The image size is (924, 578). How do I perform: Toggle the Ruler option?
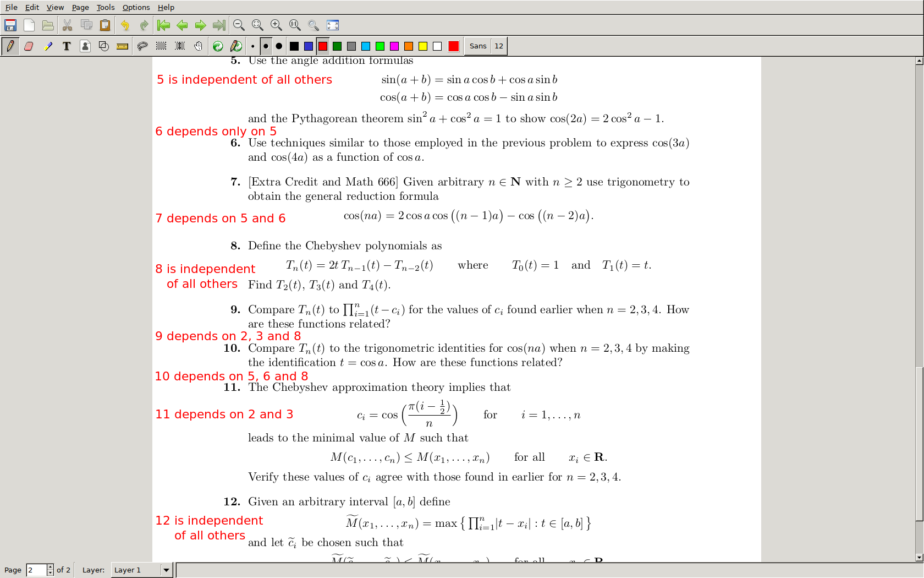(123, 46)
